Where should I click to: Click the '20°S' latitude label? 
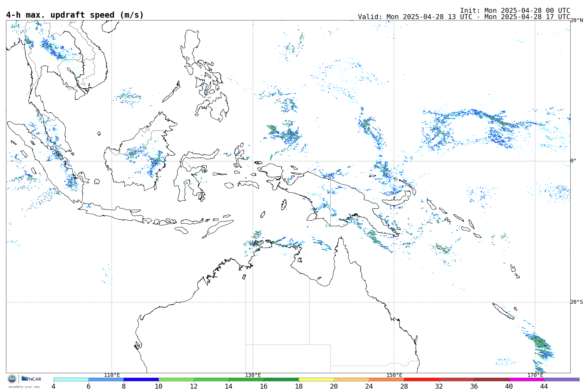pos(577,302)
